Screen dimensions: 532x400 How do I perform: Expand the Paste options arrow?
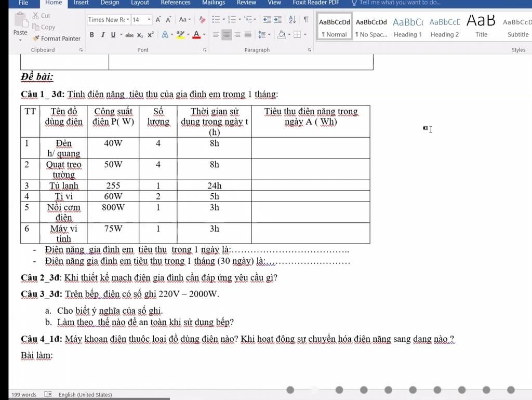click(x=20, y=40)
